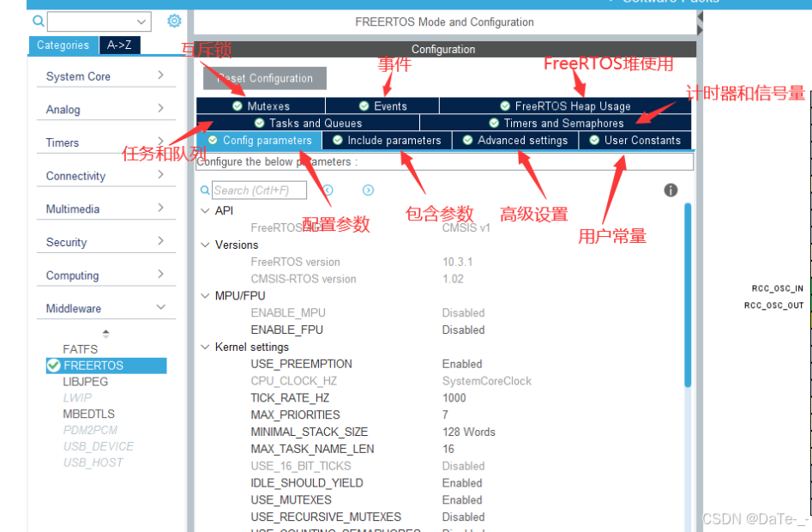Select MBEDTLS in middleware list
Viewport: 812px width, 532px height.
[x=88, y=414]
